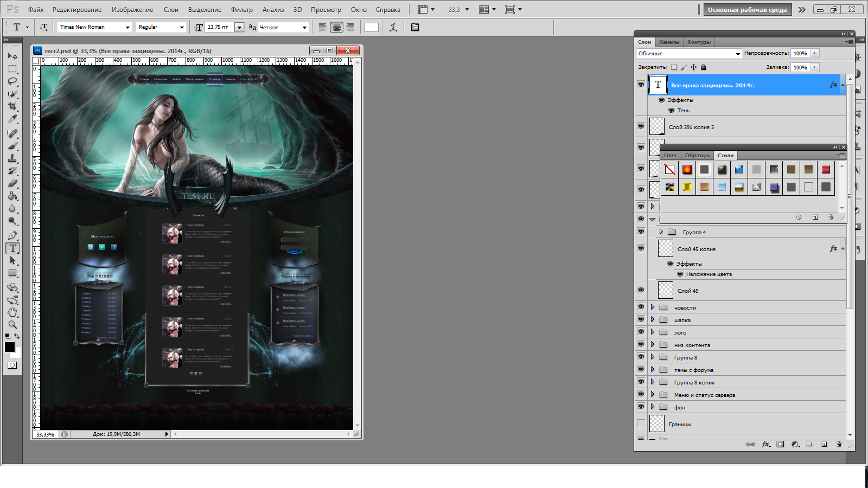Select the Move tool
The image size is (868, 488).
tap(12, 56)
